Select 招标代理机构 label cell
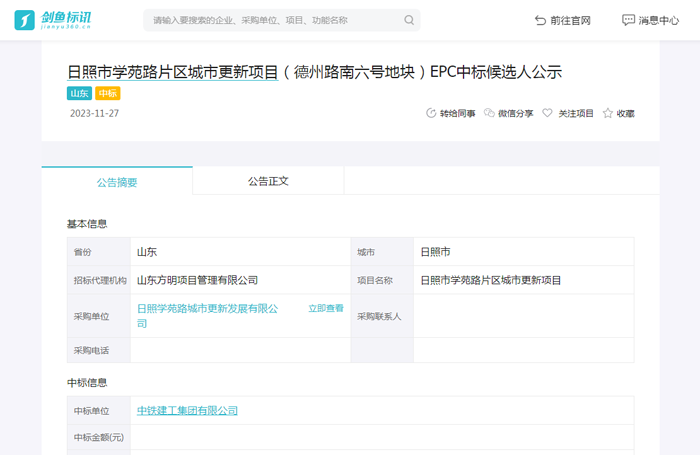The image size is (700, 455). coord(100,280)
